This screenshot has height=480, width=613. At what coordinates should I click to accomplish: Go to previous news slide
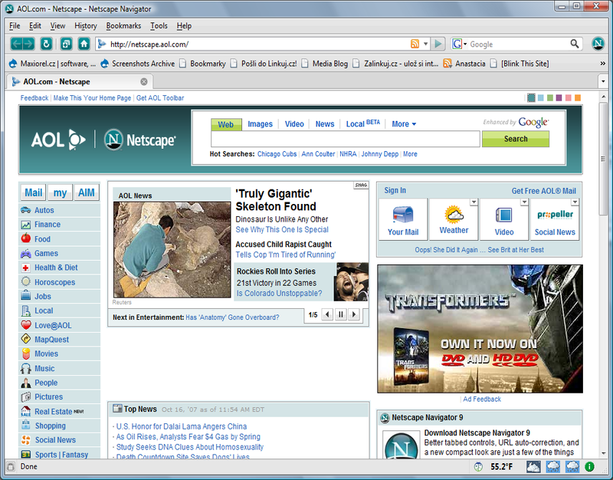click(x=327, y=314)
